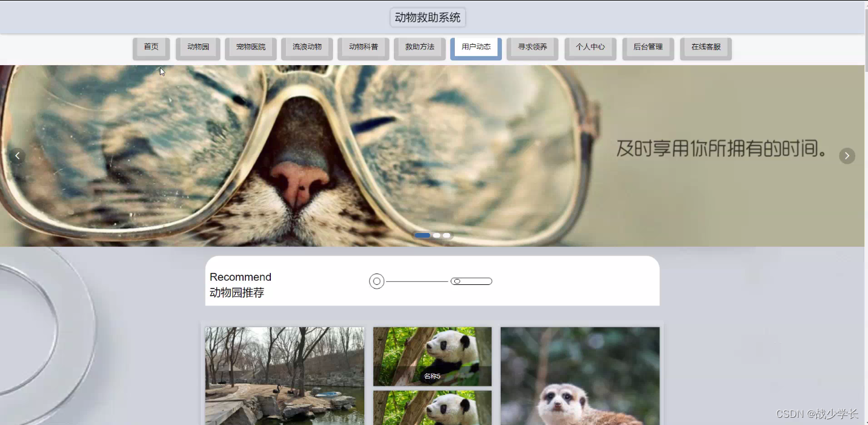
Task: Open the 个人中心 navigation item
Action: pyautogui.click(x=590, y=48)
